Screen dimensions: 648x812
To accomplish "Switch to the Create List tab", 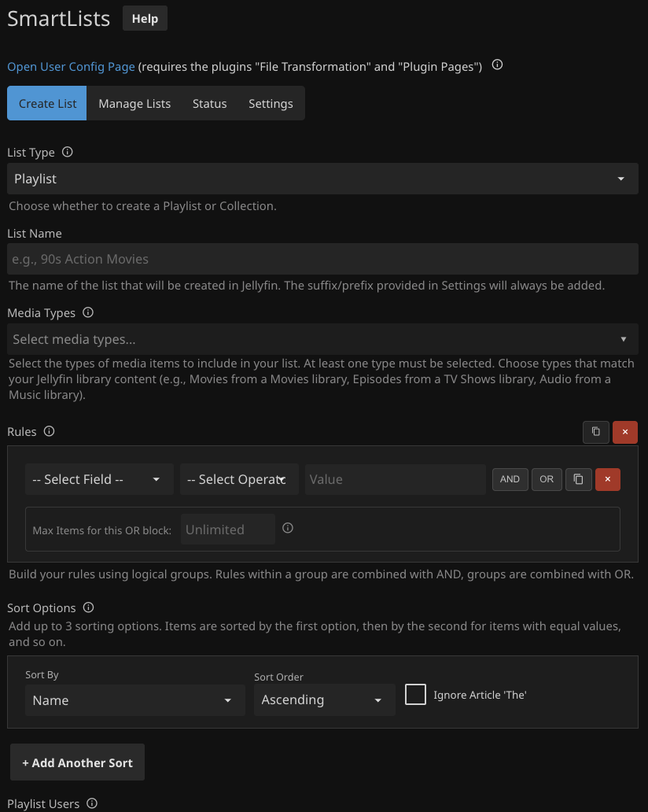I will tap(47, 104).
